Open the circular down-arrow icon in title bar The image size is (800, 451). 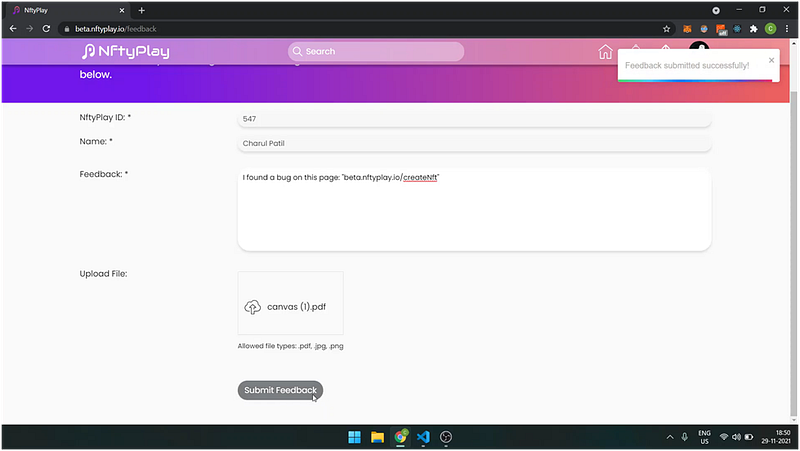[716, 10]
